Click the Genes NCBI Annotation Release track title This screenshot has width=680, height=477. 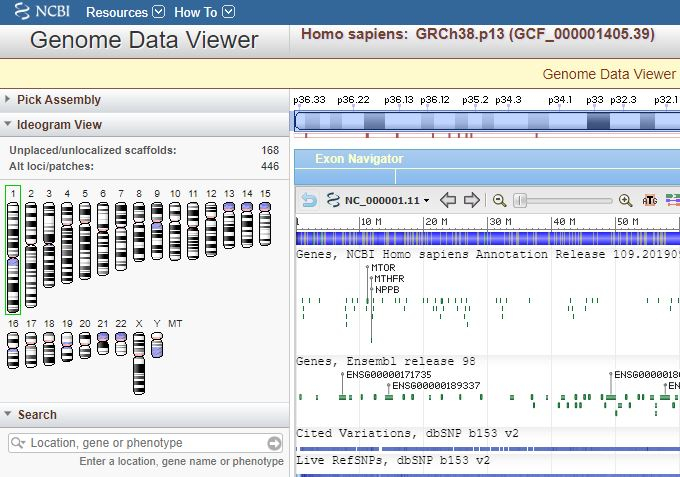488,254
